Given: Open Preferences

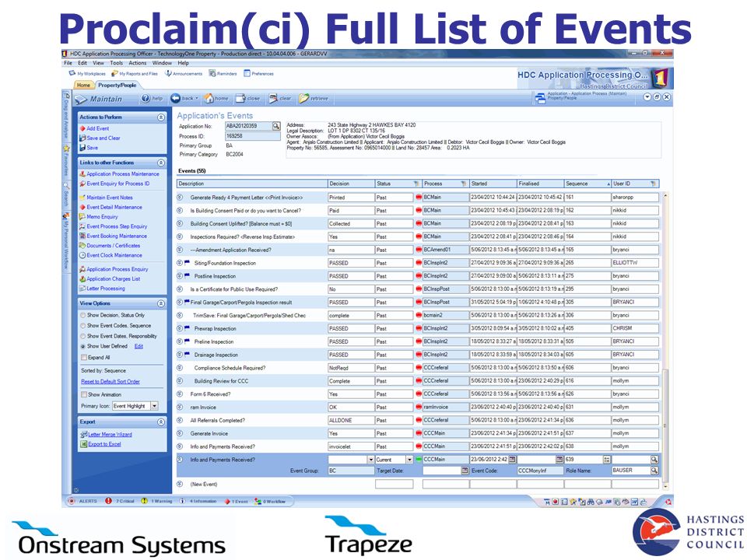Looking at the screenshot, I should pos(258,74).
